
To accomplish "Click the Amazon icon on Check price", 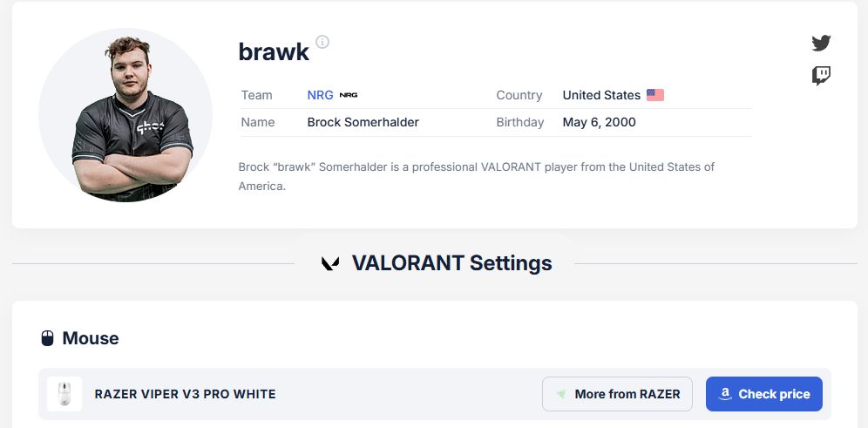I will [724, 394].
